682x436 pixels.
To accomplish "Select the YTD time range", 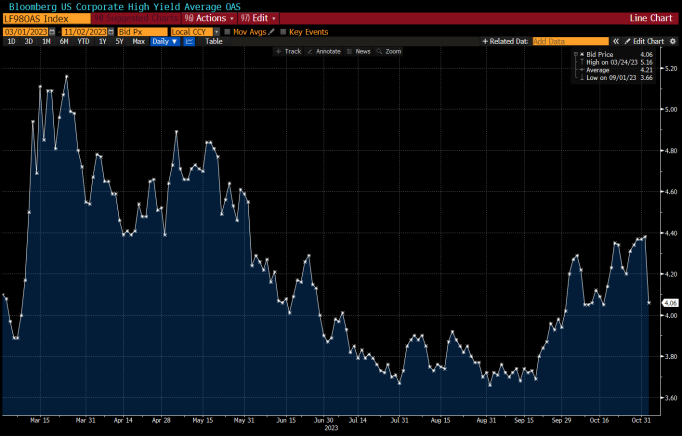I will point(82,41).
